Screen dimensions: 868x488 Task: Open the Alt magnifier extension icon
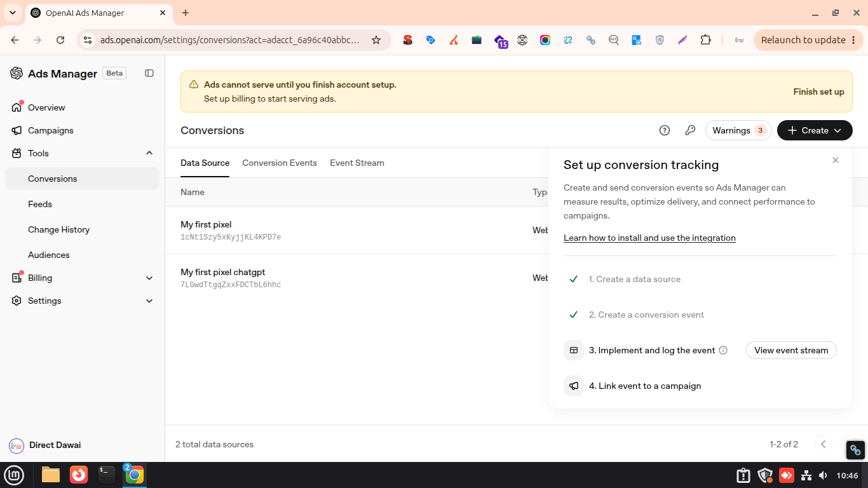click(614, 40)
